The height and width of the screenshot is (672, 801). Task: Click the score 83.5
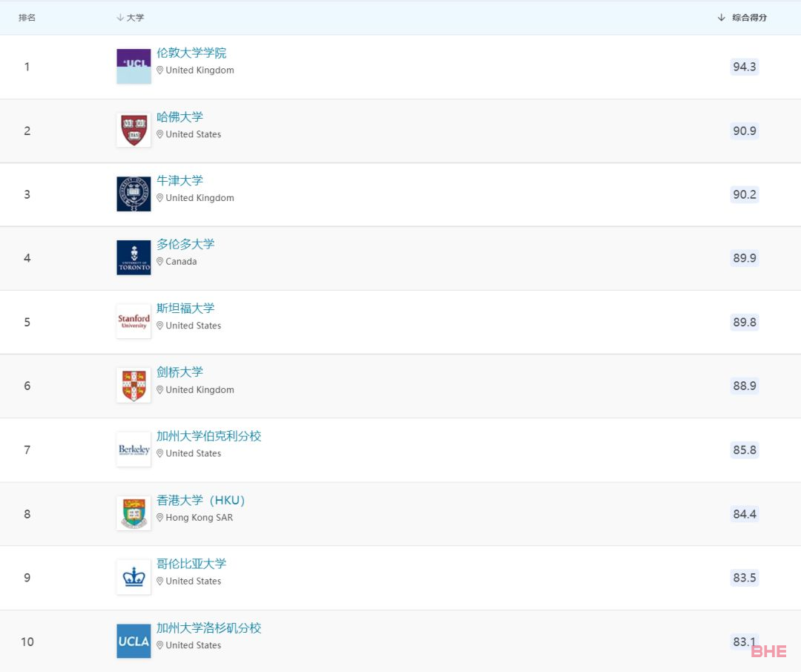[745, 578]
